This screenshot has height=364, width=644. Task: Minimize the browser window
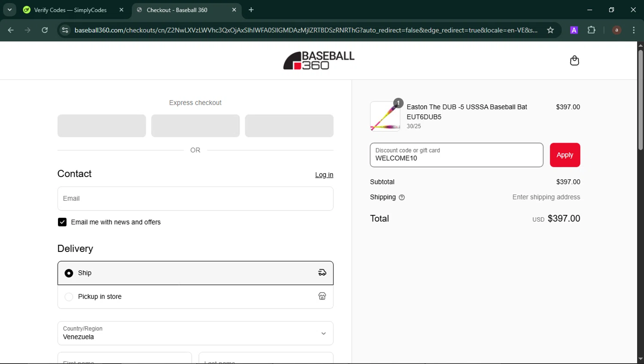point(590,10)
